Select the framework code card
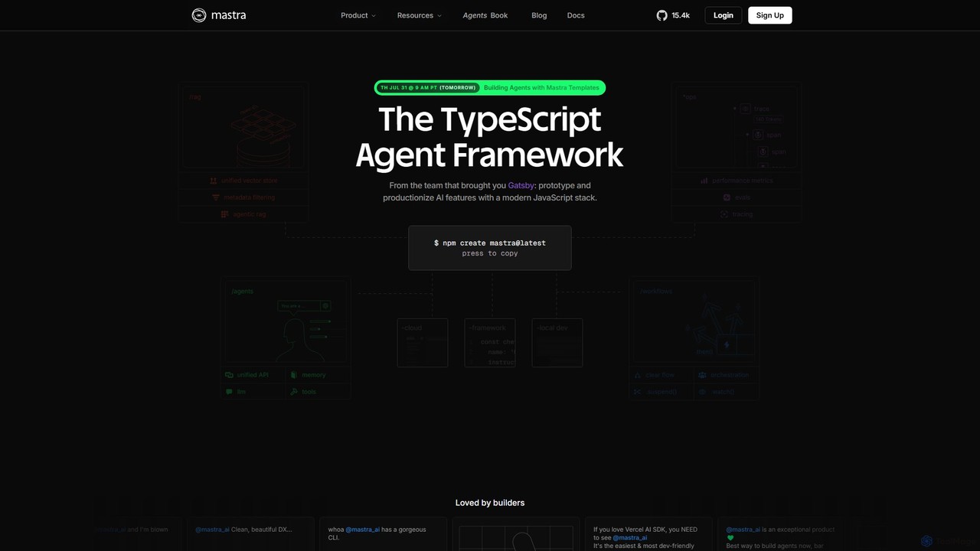 pyautogui.click(x=490, y=343)
